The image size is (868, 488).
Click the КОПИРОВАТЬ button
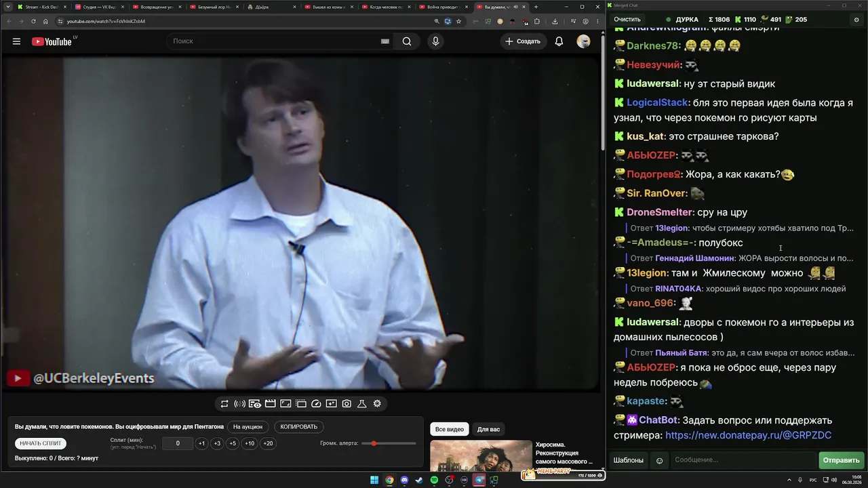tap(298, 427)
